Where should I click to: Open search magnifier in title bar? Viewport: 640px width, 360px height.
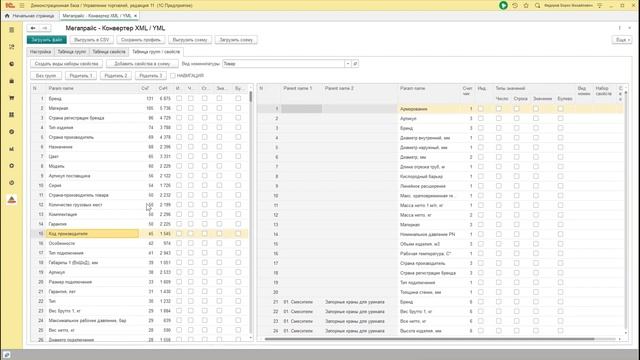(538, 5)
